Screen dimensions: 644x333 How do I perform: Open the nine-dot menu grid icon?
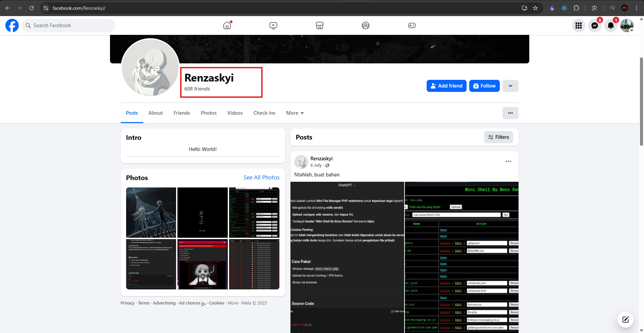[579, 25]
